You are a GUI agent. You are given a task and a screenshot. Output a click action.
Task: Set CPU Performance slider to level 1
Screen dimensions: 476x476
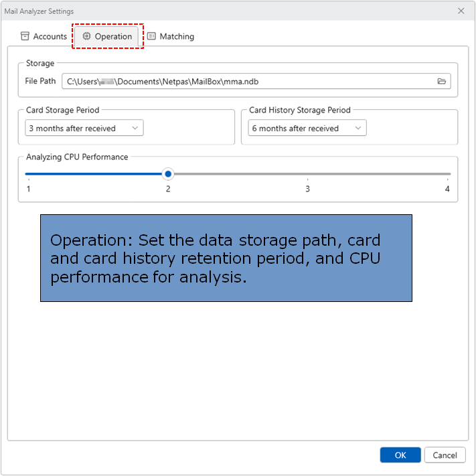(x=27, y=174)
